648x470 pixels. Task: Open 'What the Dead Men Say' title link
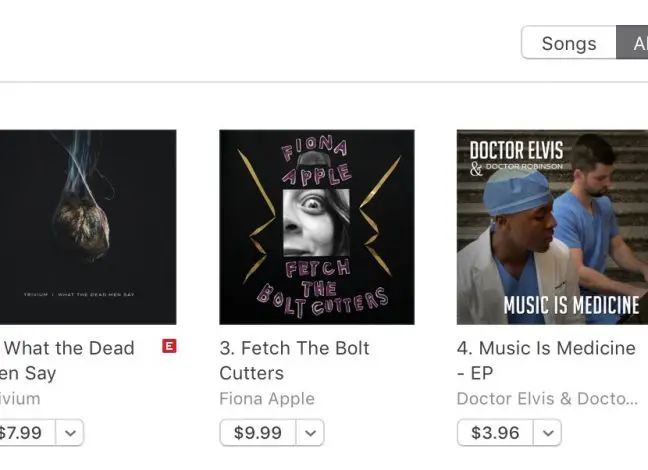point(70,360)
